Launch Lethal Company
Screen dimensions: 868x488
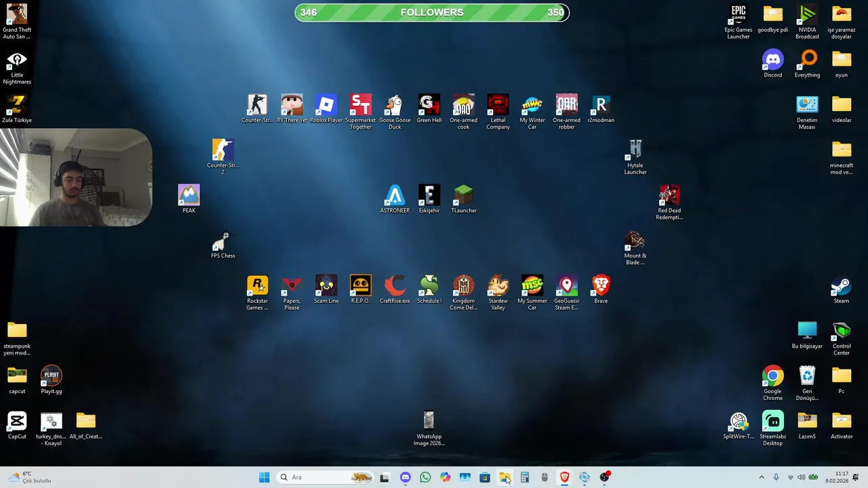pos(498,112)
